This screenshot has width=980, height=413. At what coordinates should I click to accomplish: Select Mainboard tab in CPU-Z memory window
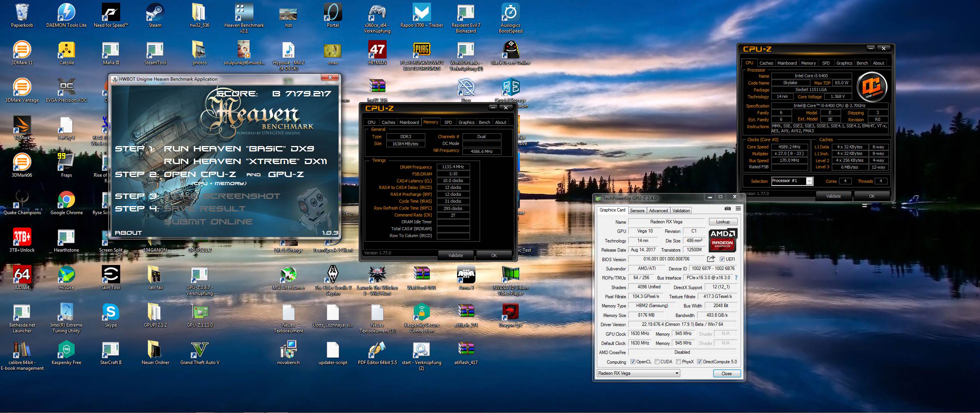point(409,122)
